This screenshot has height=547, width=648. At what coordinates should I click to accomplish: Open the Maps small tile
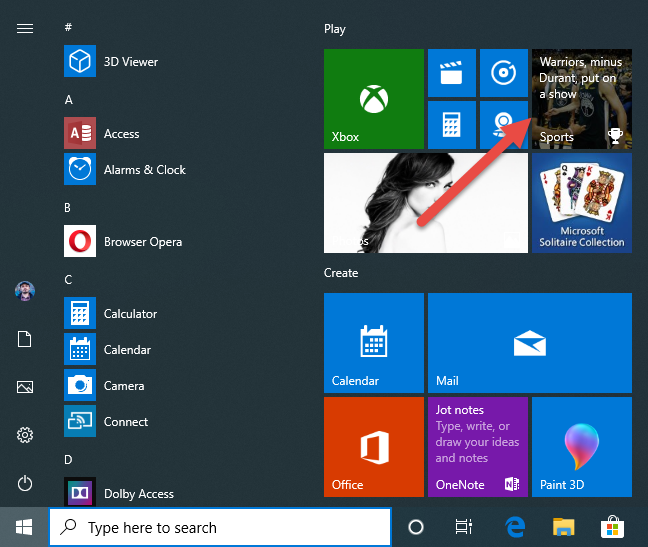tap(504, 125)
